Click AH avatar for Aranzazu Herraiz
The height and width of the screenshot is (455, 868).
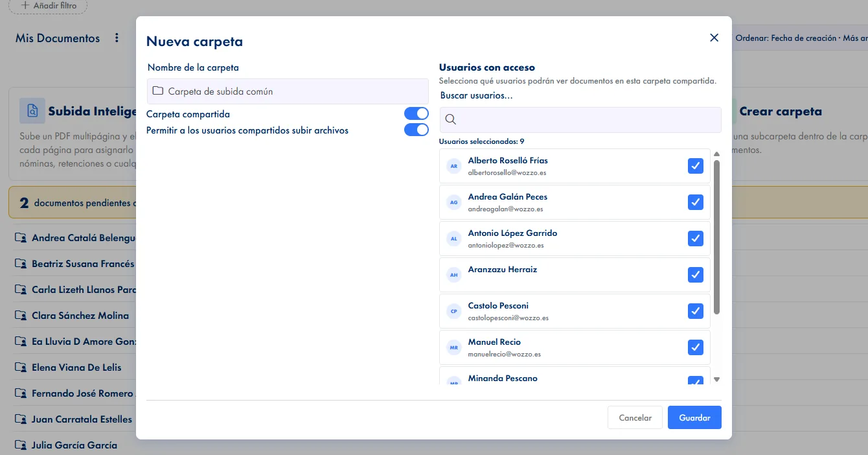click(453, 275)
